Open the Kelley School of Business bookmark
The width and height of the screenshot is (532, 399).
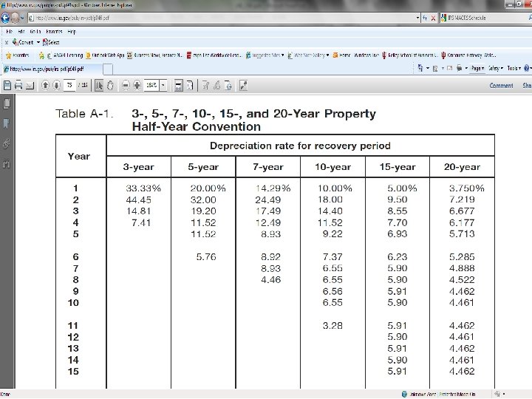(410, 55)
